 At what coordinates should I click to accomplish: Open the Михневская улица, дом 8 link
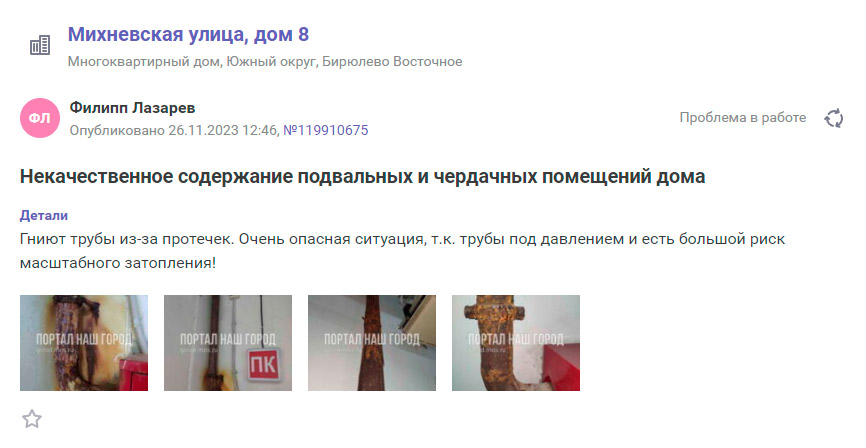(188, 34)
